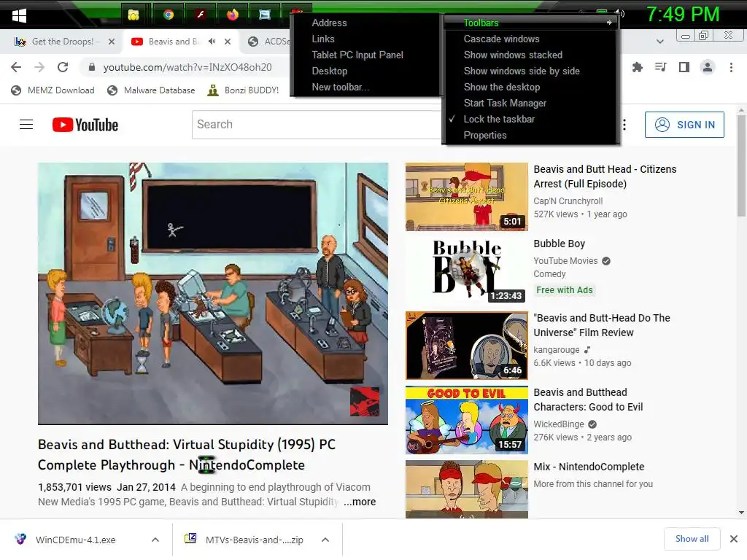Screen dimensions: 747x560
Task: Click the main video player
Action: pyautogui.click(x=213, y=293)
